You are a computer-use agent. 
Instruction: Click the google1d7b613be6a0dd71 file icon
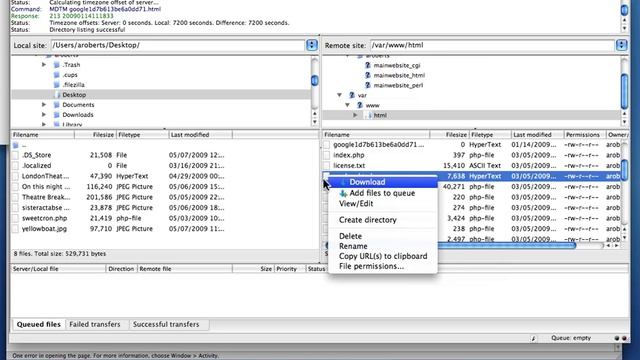[x=327, y=145]
